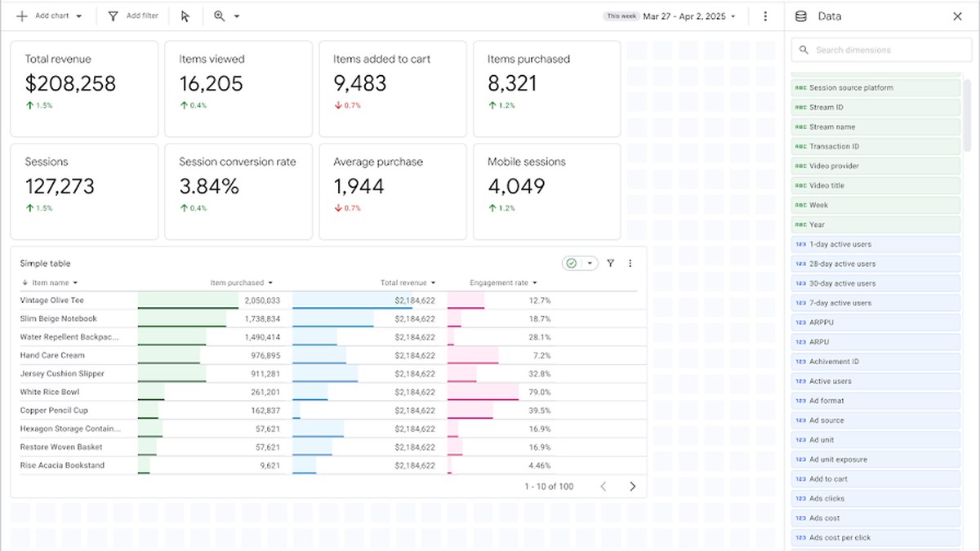The width and height of the screenshot is (980, 551).
Task: Click the This week date label
Action: coord(621,16)
